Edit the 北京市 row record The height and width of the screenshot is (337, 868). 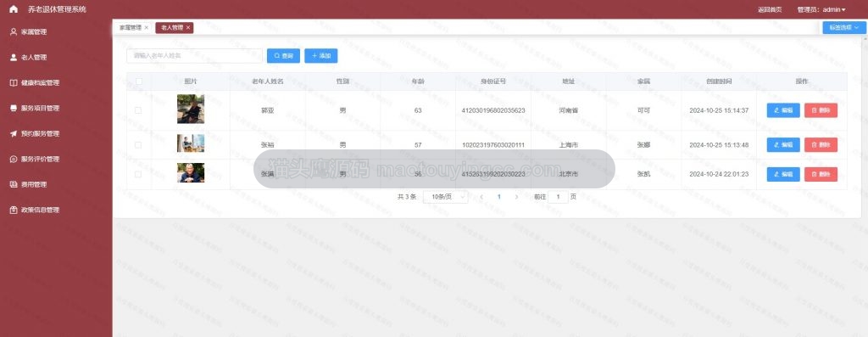point(783,174)
